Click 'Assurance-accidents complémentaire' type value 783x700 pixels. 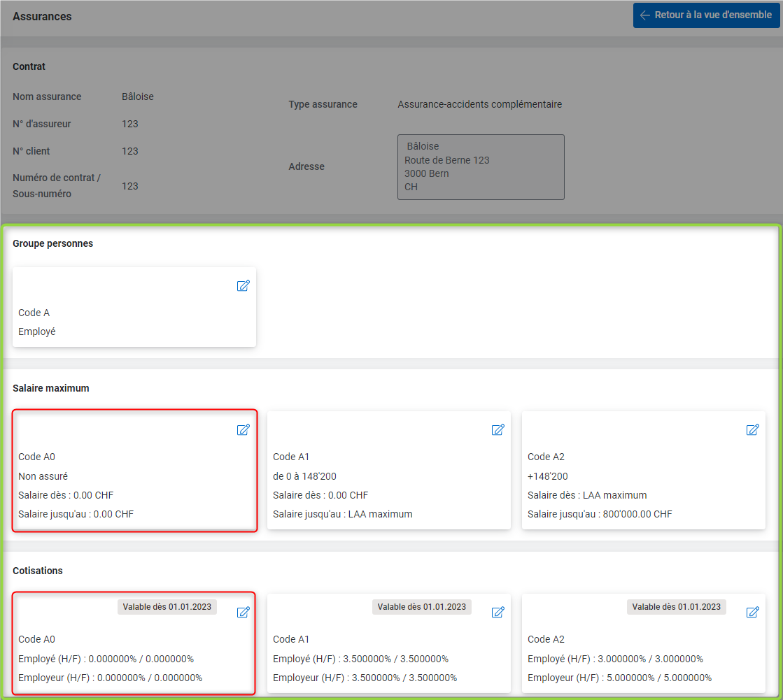(479, 104)
